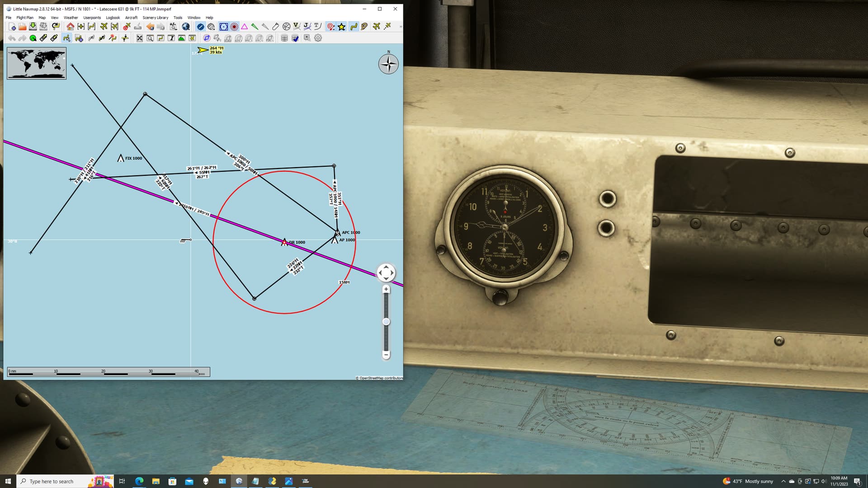Toggle user aircraft display on map
Viewport: 868px width, 488px height.
pyautogui.click(x=376, y=27)
